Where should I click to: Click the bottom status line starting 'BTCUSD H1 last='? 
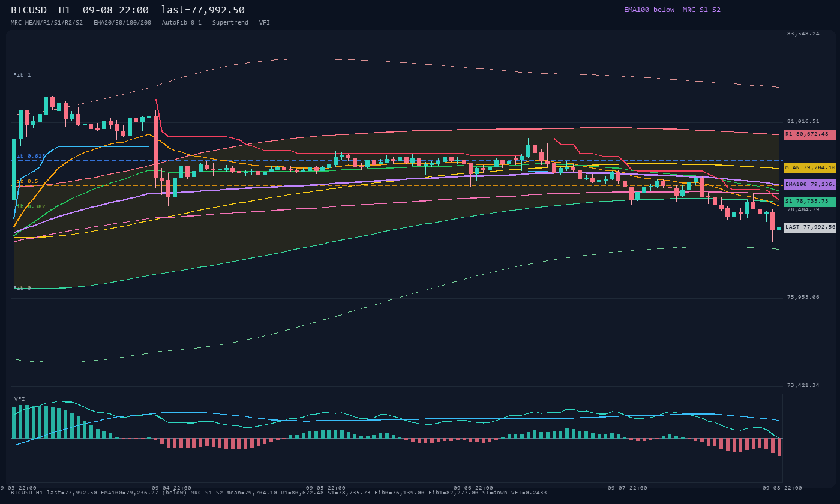[279, 493]
